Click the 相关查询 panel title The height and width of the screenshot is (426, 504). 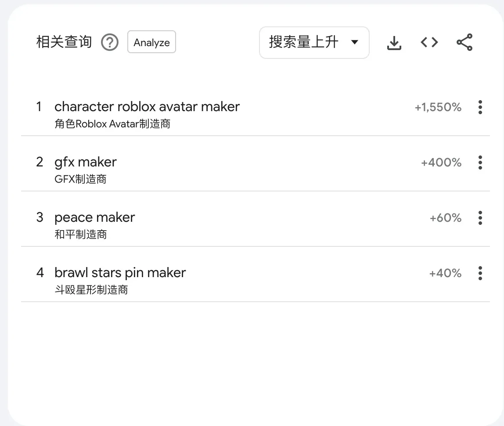click(x=64, y=41)
